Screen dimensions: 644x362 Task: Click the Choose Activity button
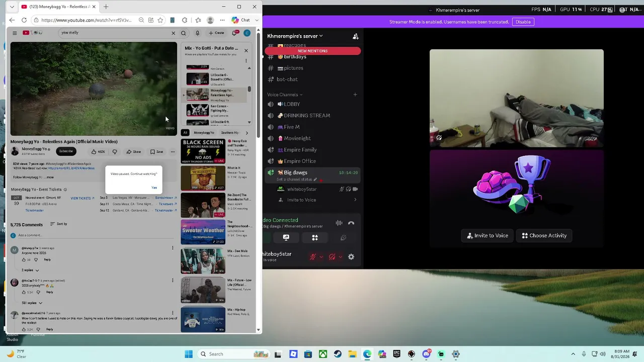click(544, 235)
